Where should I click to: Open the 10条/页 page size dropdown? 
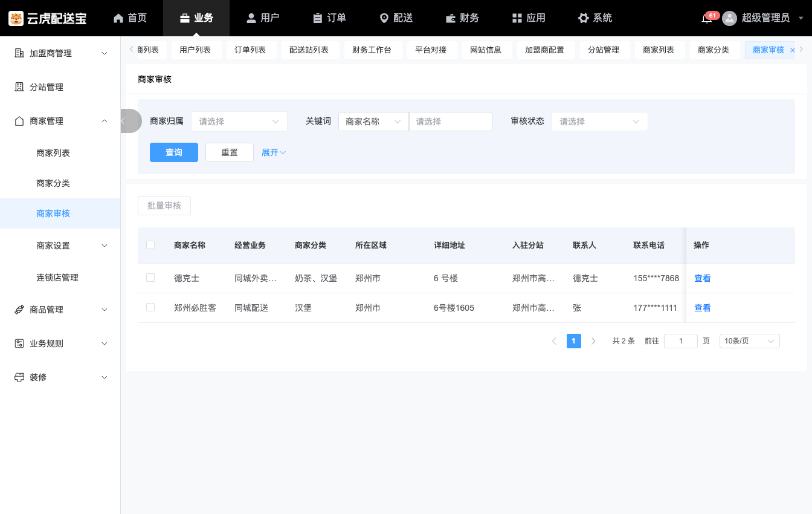tap(749, 341)
